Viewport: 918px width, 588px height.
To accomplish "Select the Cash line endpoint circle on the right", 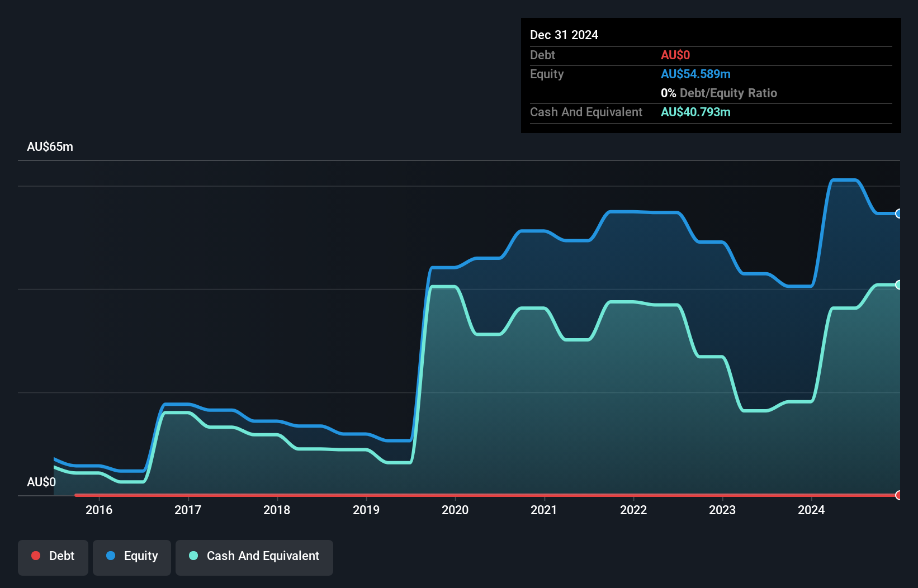I will click(899, 286).
